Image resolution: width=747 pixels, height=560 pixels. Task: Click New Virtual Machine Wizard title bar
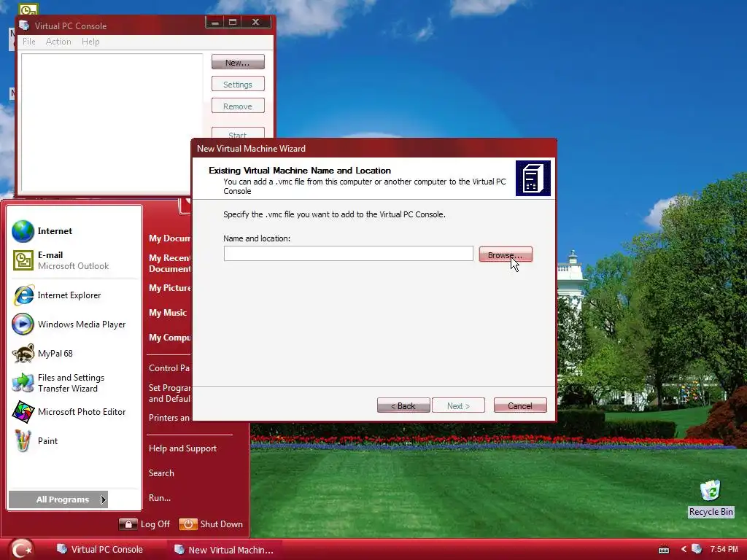pyautogui.click(x=373, y=149)
